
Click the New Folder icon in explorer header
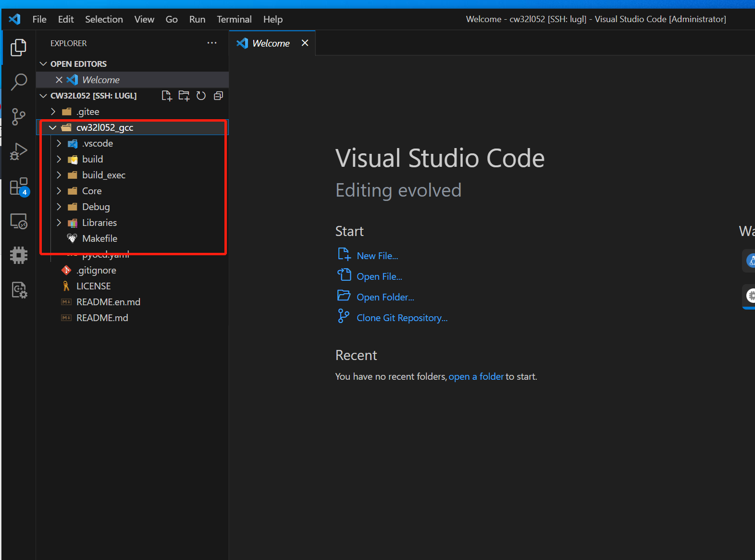[x=184, y=96]
